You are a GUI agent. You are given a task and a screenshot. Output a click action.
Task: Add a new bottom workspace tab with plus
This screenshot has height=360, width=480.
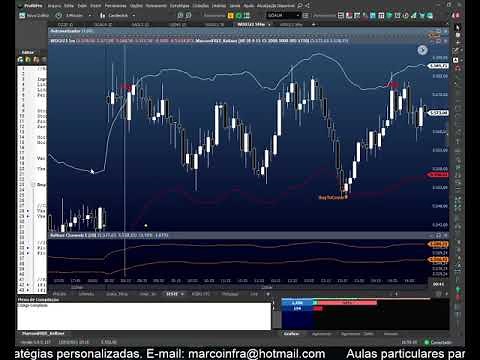pos(268,294)
